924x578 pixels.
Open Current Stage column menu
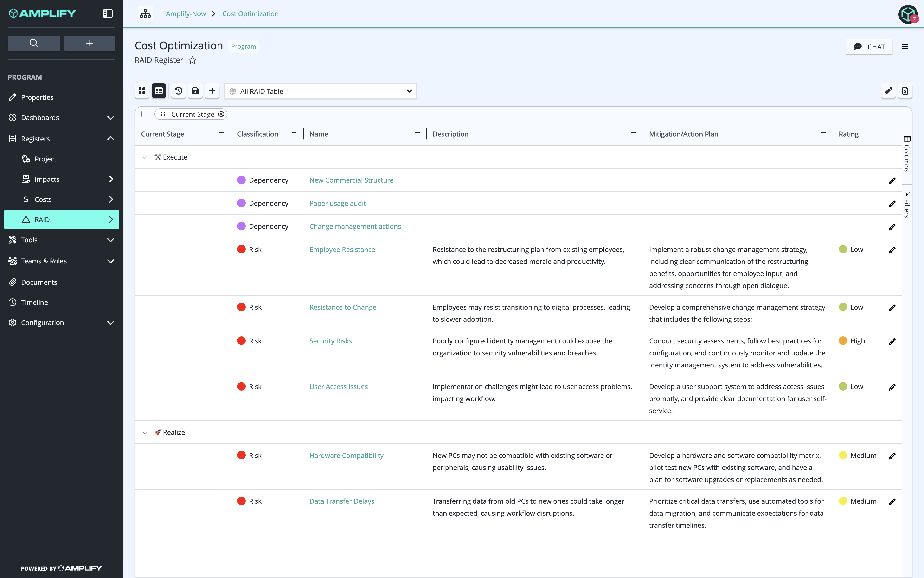[222, 134]
